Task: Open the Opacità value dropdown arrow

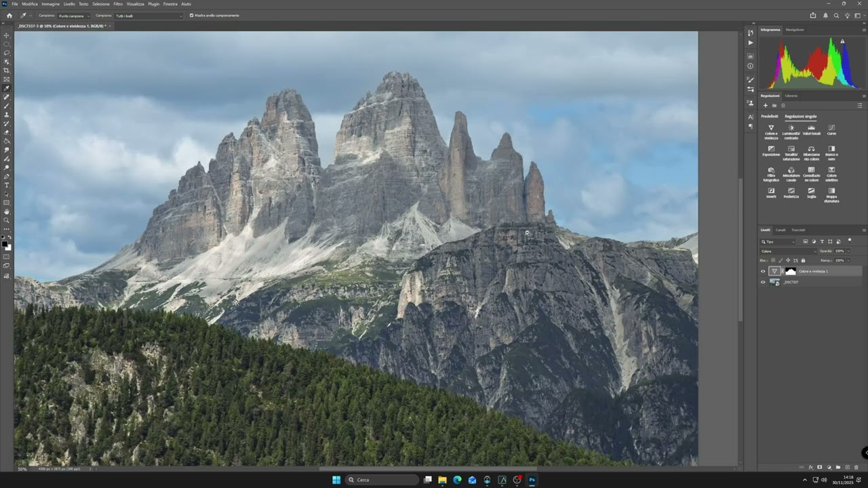Action: point(848,251)
